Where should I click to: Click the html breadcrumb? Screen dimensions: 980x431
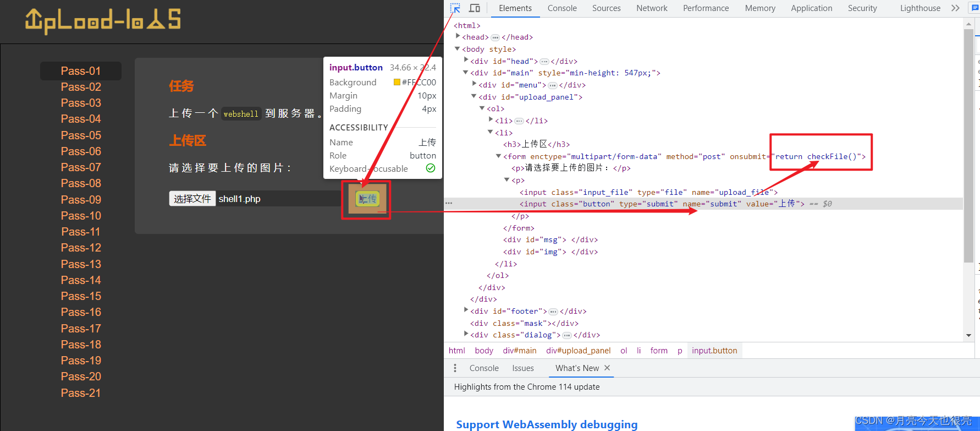point(456,351)
